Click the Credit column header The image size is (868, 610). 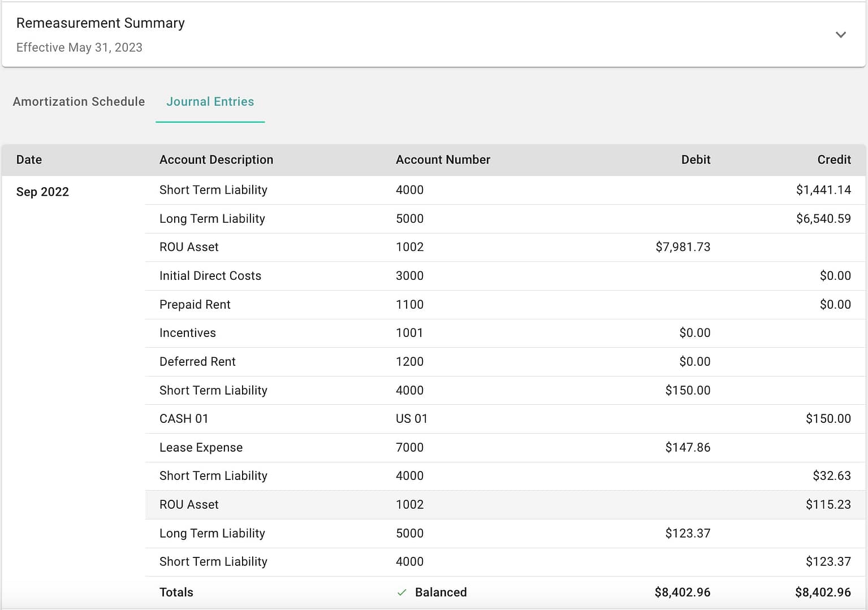(834, 160)
